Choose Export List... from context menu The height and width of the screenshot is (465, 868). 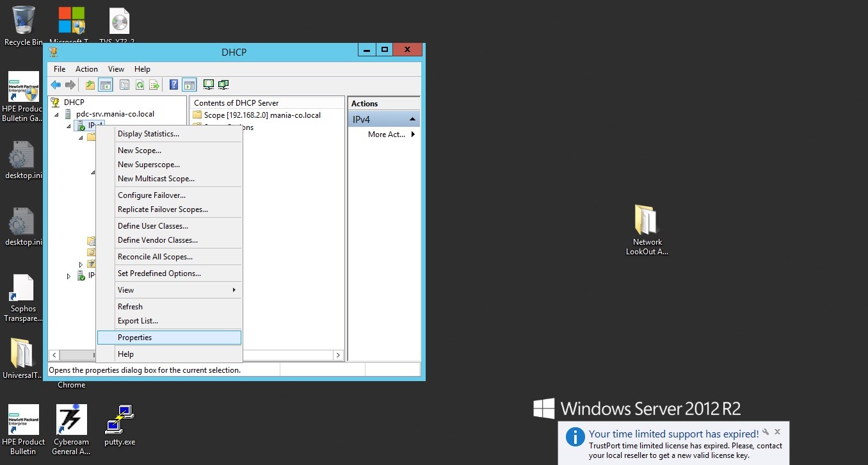[x=170, y=321]
